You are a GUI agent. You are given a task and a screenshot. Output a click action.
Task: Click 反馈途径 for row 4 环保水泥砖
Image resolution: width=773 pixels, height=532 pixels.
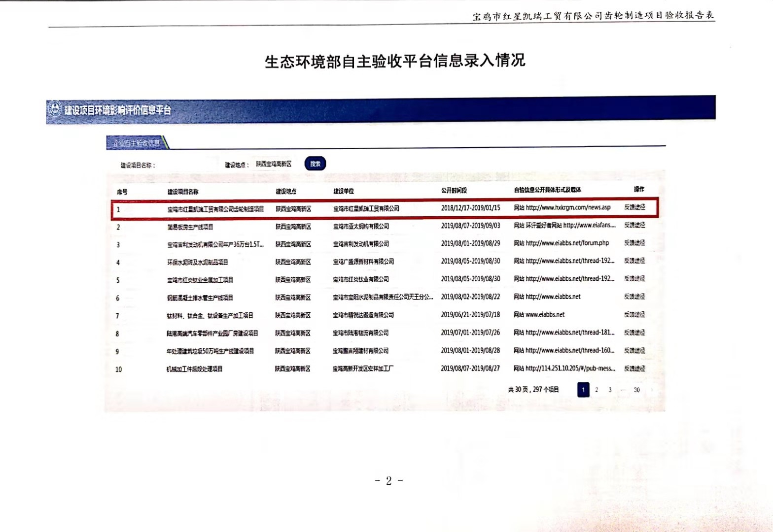634,261
